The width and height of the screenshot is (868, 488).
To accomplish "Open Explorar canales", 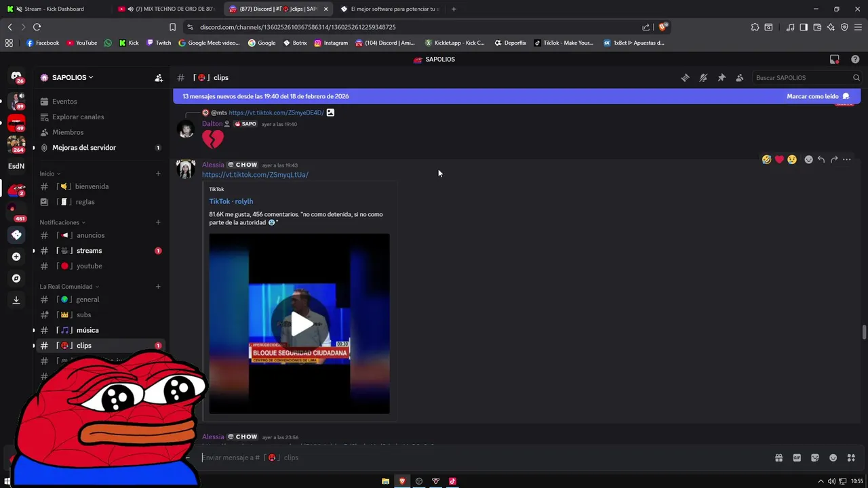I will coord(100,117).
